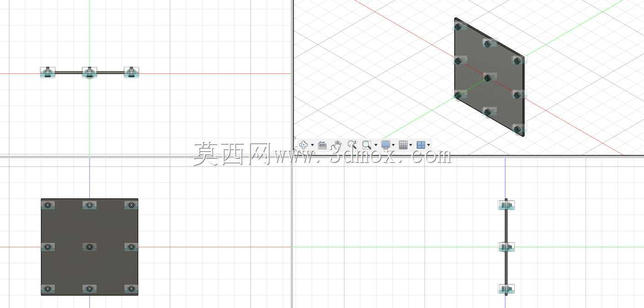Expand the Display Settings dropdown arrow

(393, 145)
